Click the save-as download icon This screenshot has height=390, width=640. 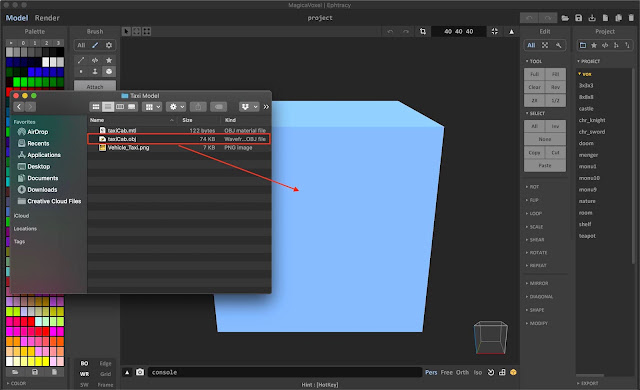pos(592,18)
